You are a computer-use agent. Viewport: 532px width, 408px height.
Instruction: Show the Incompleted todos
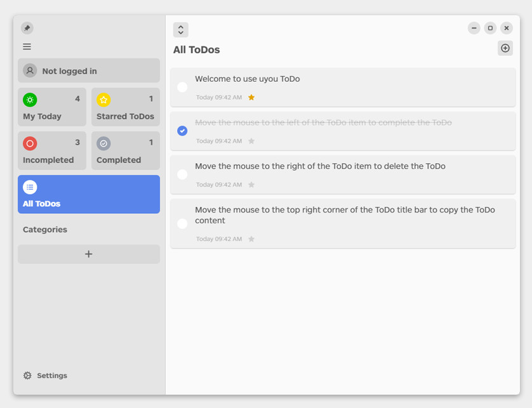[x=52, y=150]
